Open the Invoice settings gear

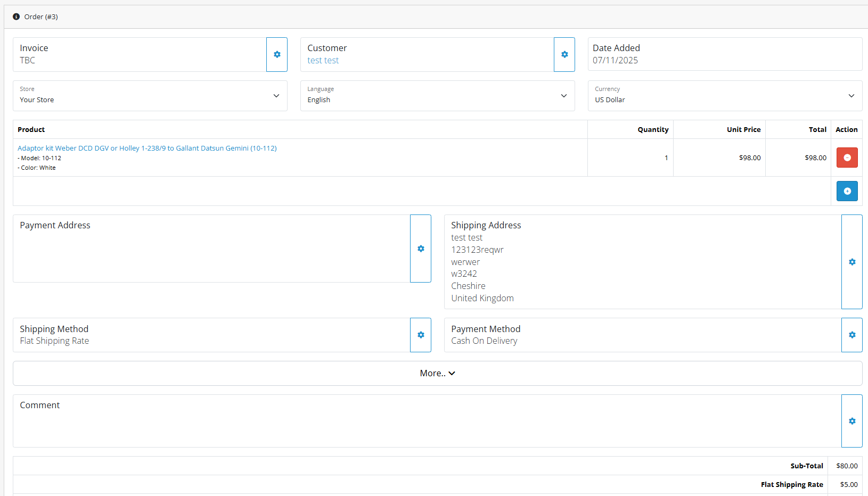click(277, 54)
